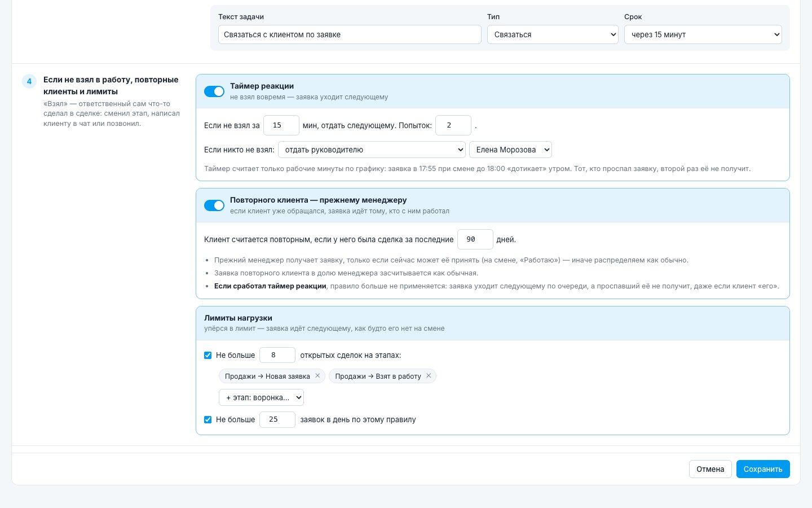The image size is (812, 508).
Task: Uncheck the open deals limit checkbox
Action: tap(208, 355)
